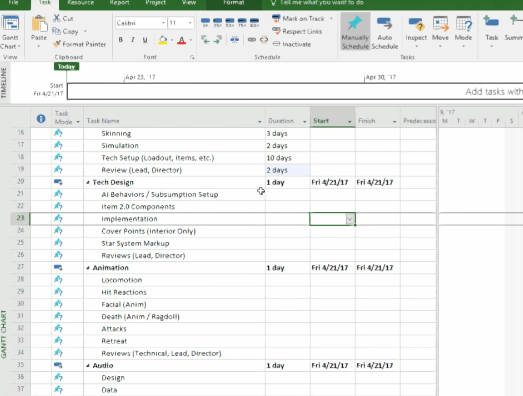Collapse the Tech Design summary task
Viewport: 523px width, 396px height.
click(x=88, y=182)
